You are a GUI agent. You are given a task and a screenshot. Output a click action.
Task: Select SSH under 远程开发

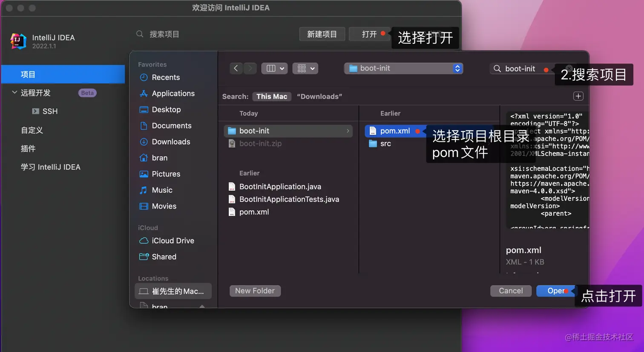pos(50,111)
